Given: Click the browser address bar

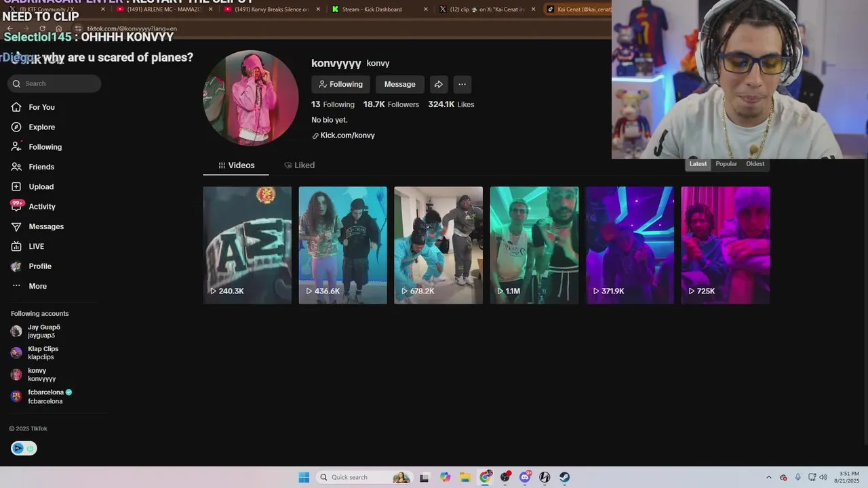Looking at the screenshot, I should pos(339,28).
